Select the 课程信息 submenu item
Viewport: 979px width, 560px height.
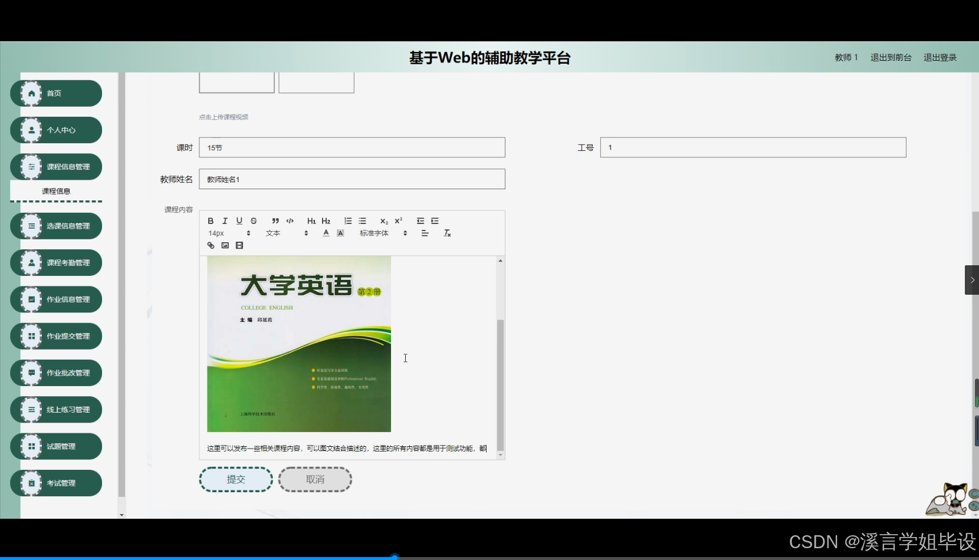point(56,191)
